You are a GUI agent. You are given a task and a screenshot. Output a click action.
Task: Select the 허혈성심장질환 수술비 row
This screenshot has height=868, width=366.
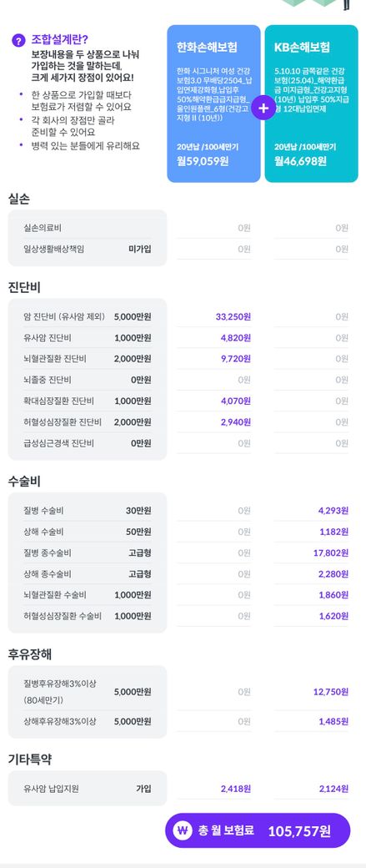click(88, 616)
